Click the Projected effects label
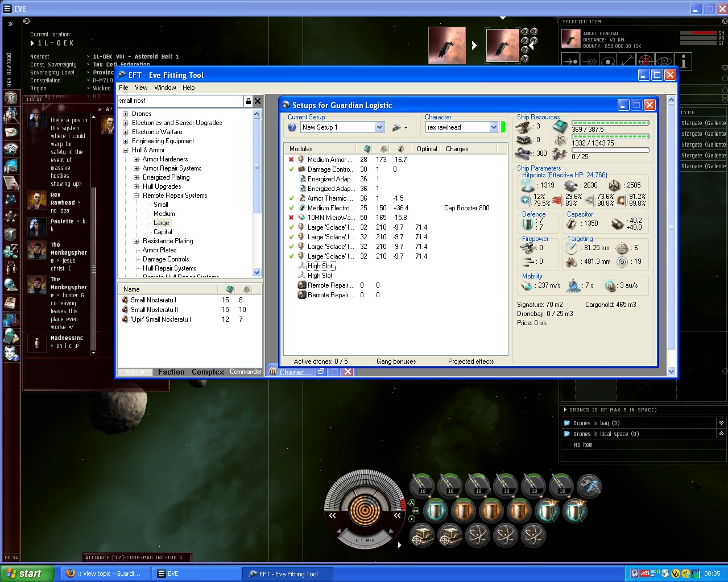Screen dimensions: 728x582 tap(470, 361)
